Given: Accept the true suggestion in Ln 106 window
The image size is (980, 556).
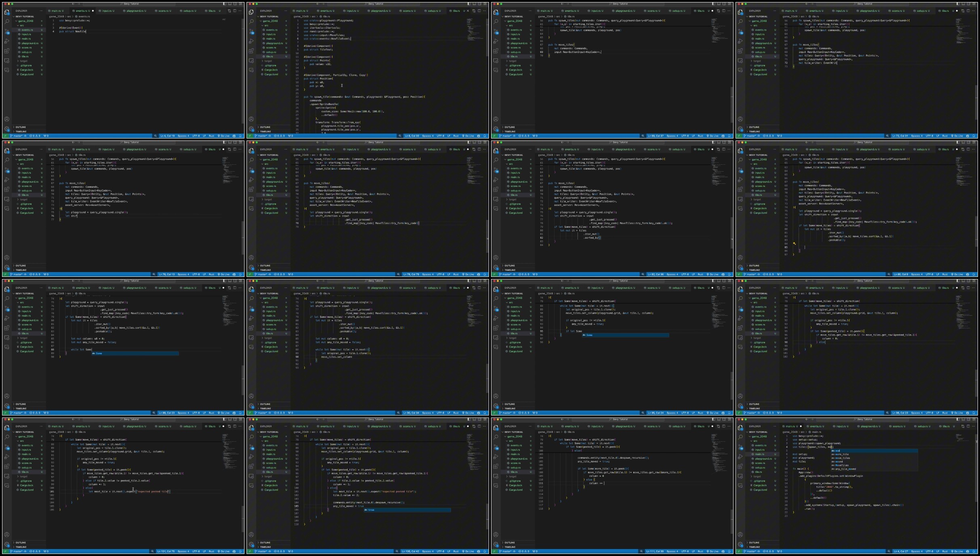Looking at the screenshot, I should (407, 510).
